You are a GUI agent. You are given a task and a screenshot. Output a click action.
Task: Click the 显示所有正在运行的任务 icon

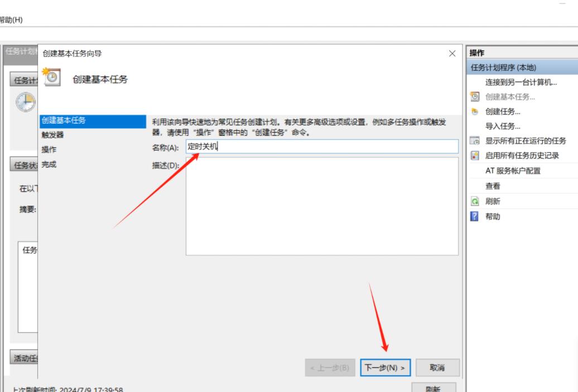coord(475,141)
